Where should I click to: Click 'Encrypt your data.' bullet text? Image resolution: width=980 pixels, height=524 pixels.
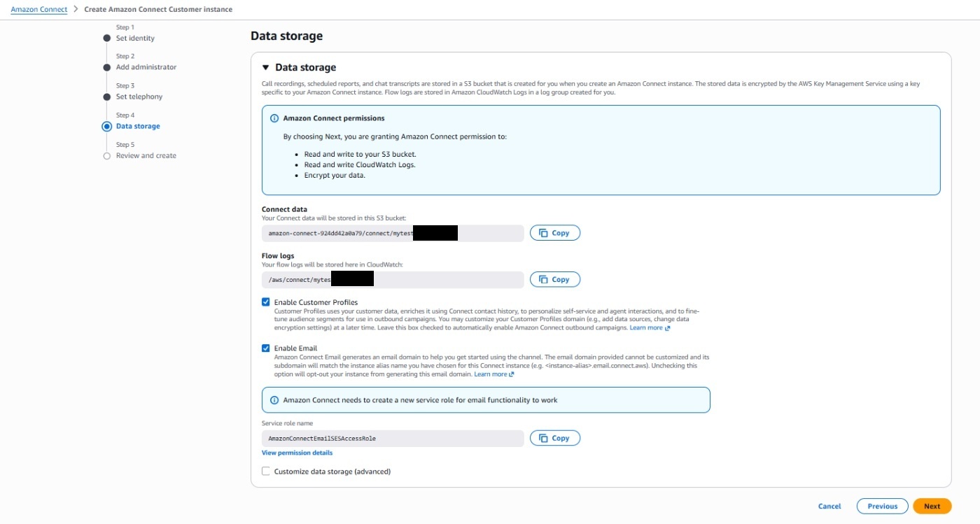(335, 175)
